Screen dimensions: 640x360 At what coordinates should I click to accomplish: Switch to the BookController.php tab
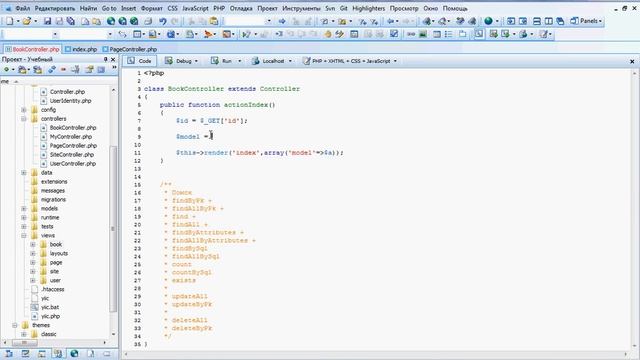coord(32,49)
